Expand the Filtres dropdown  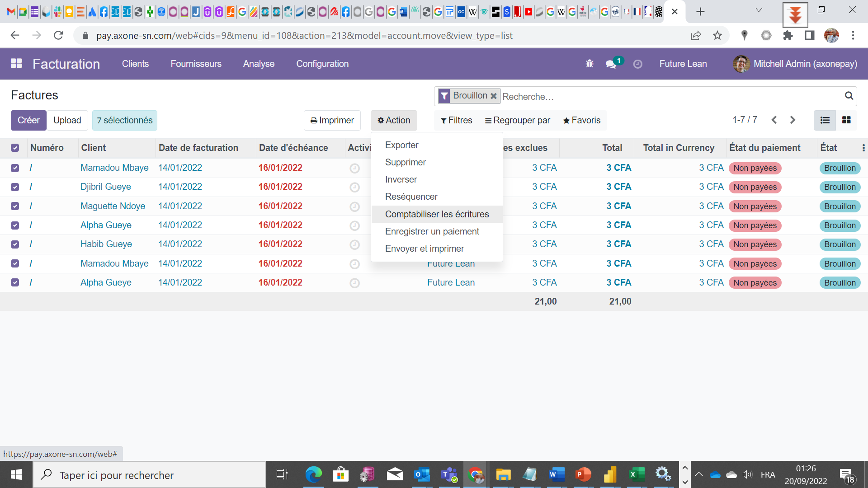tap(456, 120)
